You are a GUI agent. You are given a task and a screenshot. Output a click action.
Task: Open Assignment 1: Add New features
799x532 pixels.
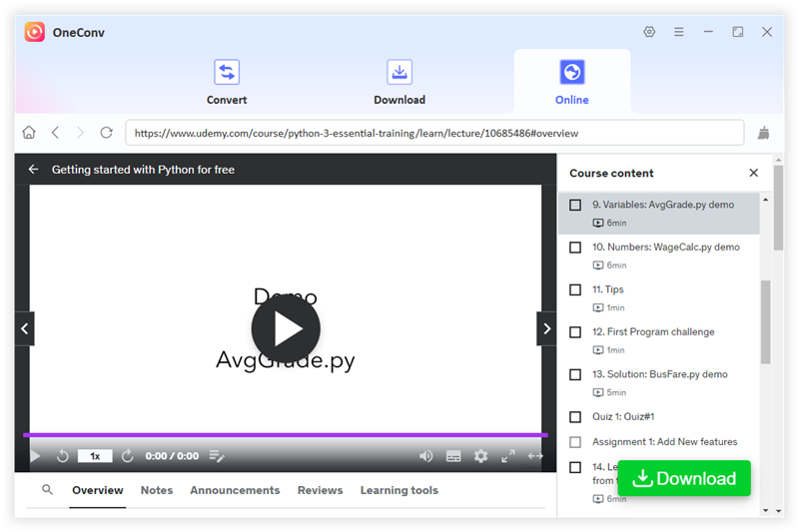pyautogui.click(x=664, y=441)
